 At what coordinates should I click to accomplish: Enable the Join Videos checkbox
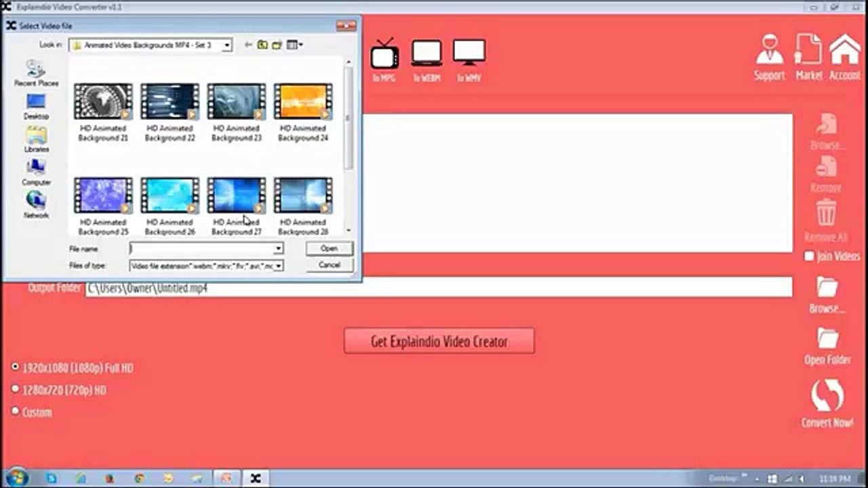[809, 256]
